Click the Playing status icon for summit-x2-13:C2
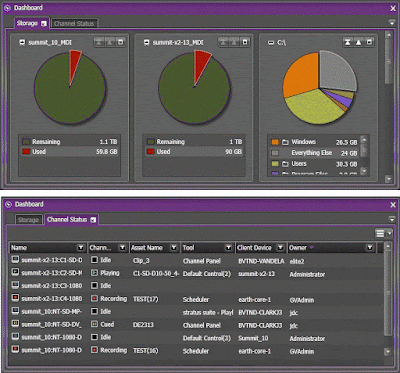Image resolution: width=400 pixels, height=373 pixels. [x=95, y=273]
